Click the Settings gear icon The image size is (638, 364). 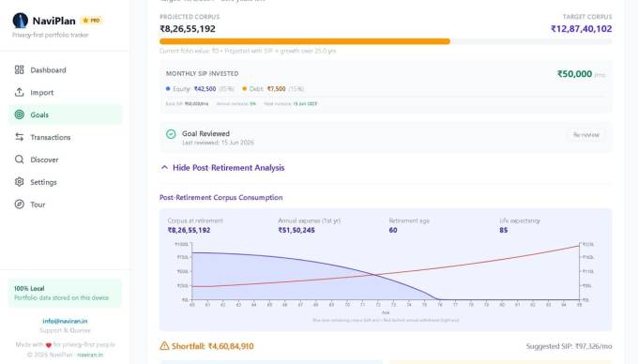point(19,182)
